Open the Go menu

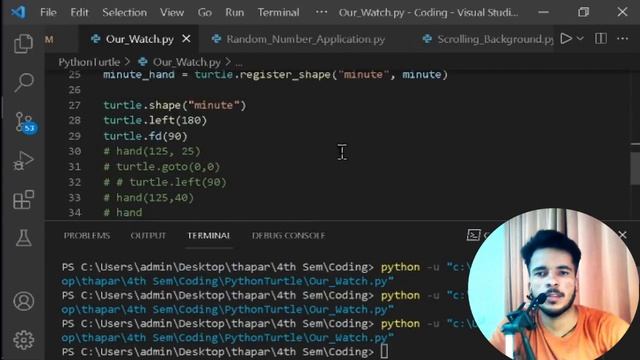pyautogui.click(x=204, y=12)
